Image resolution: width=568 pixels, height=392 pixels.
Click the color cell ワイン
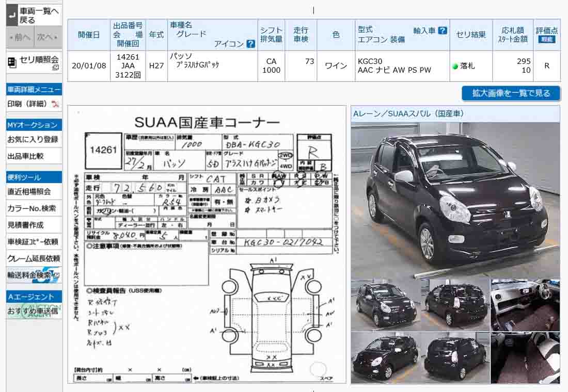click(x=336, y=66)
